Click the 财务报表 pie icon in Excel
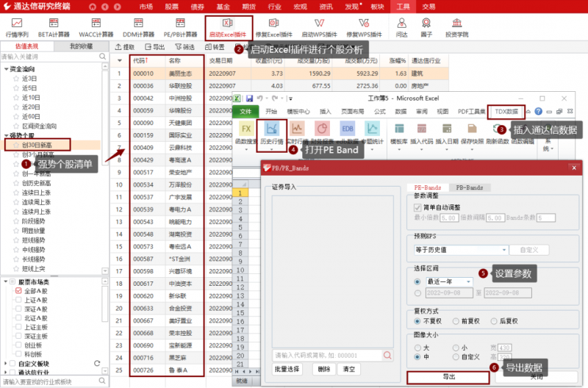 coord(322,129)
